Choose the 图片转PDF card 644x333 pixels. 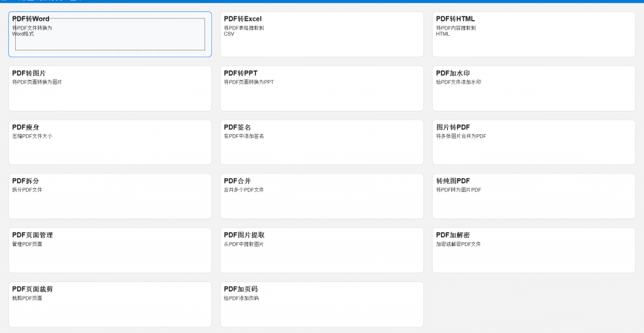click(533, 142)
